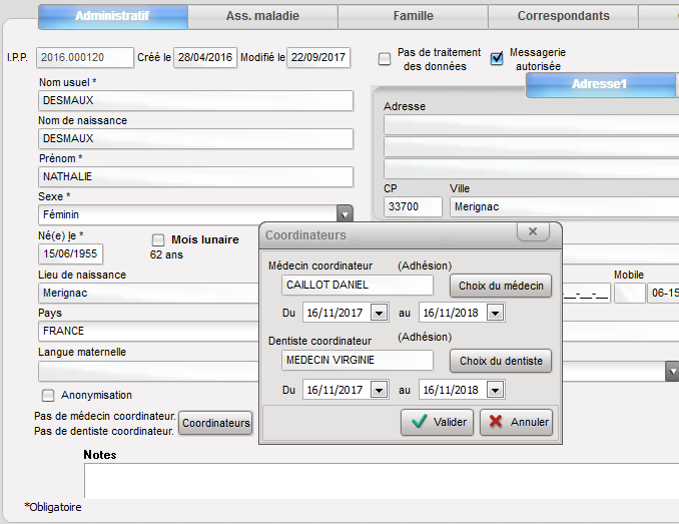Click the Créé le date field
679x524 pixels.
(x=205, y=58)
